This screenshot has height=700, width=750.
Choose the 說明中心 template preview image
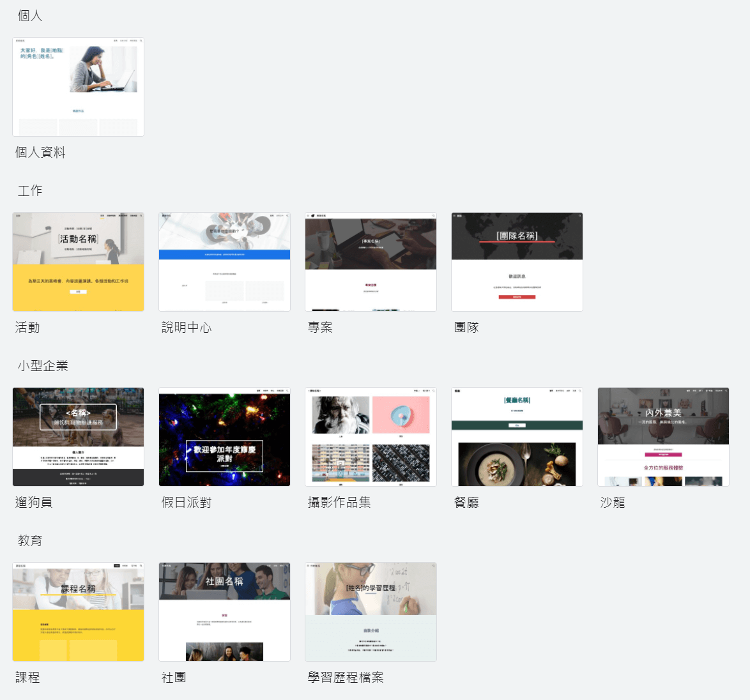coord(224,262)
